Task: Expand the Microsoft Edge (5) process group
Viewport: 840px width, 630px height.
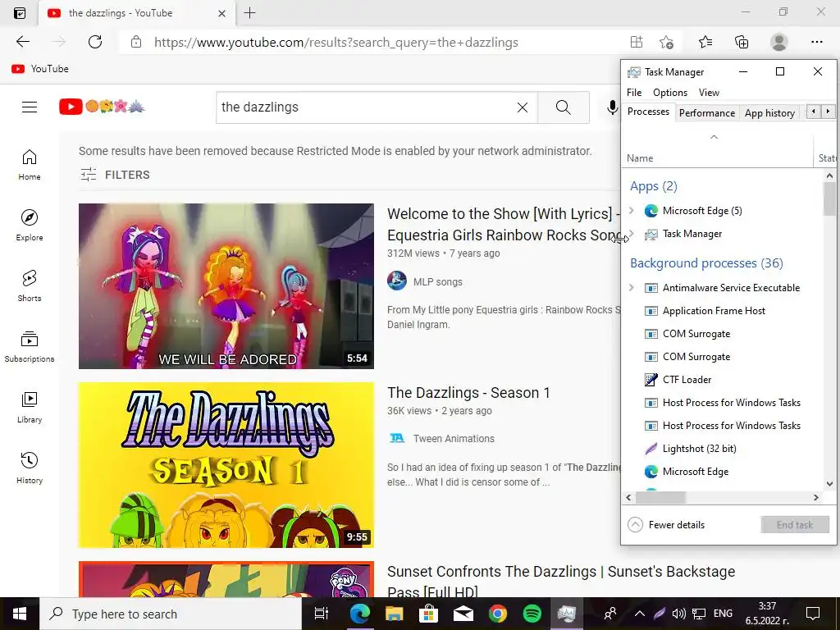Action: [632, 211]
